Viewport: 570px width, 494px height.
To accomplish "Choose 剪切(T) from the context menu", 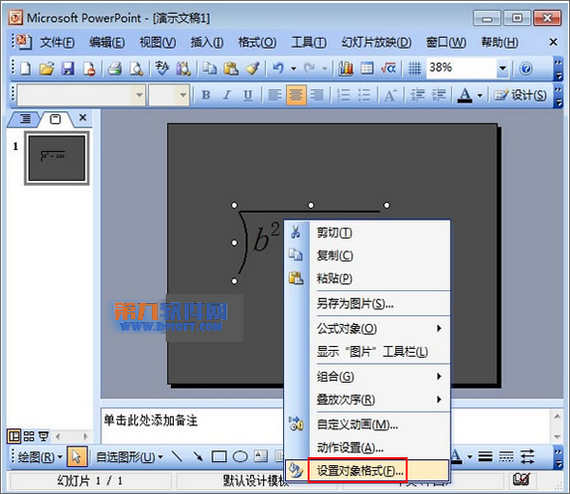I will (x=368, y=233).
